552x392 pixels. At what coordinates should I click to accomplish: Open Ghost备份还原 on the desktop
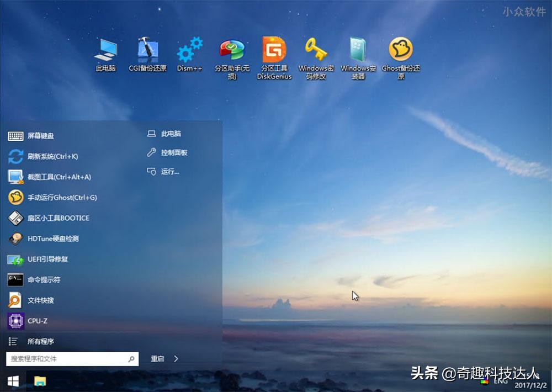coord(400,52)
